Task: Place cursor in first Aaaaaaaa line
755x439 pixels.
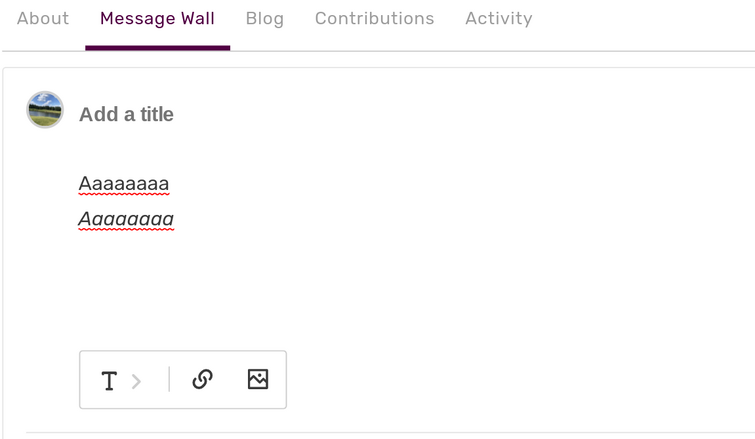Action: click(x=124, y=184)
